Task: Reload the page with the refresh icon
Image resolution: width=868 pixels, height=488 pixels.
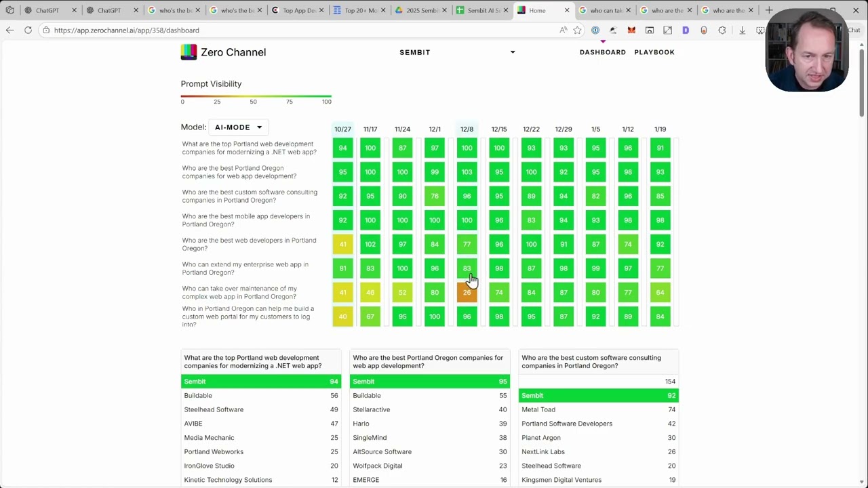Action: tap(28, 30)
